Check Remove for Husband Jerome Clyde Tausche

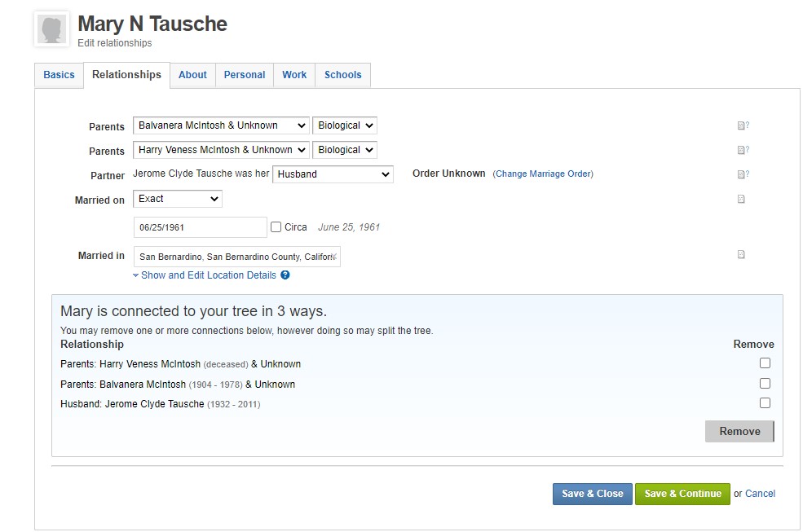tap(765, 402)
